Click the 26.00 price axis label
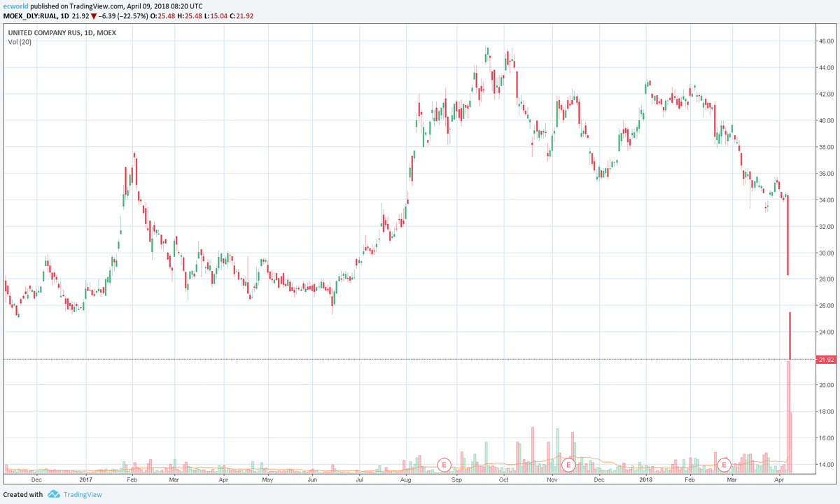This screenshot has height=504, width=840. click(826, 307)
